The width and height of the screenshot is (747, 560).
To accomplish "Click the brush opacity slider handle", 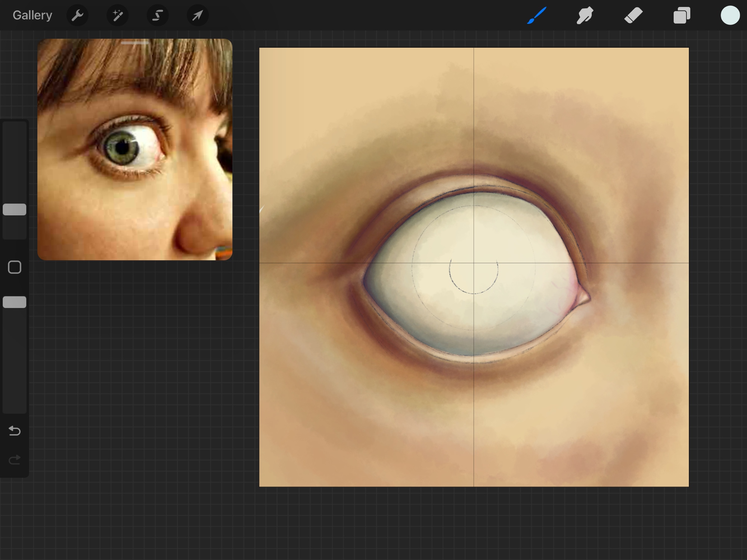I will (15, 302).
